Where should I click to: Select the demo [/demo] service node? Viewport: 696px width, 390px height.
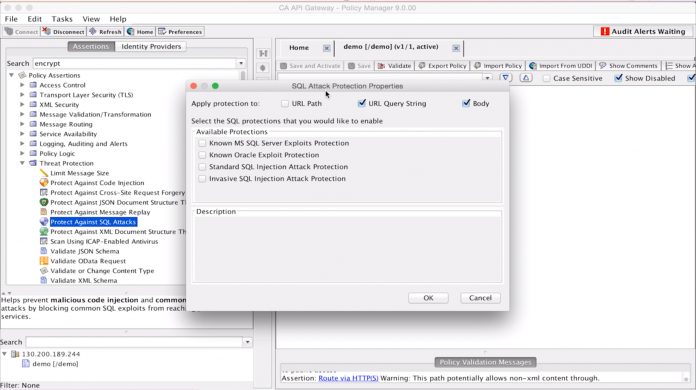55,364
